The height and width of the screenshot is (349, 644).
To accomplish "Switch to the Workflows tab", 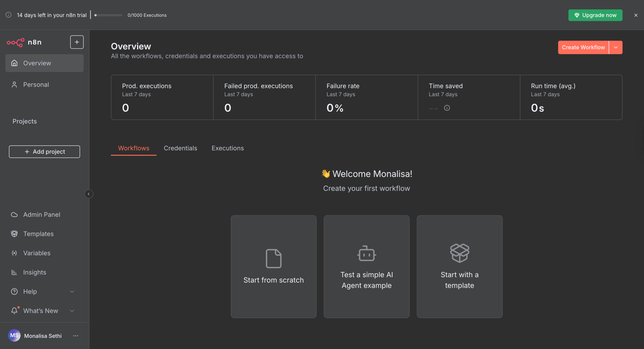I will [133, 148].
